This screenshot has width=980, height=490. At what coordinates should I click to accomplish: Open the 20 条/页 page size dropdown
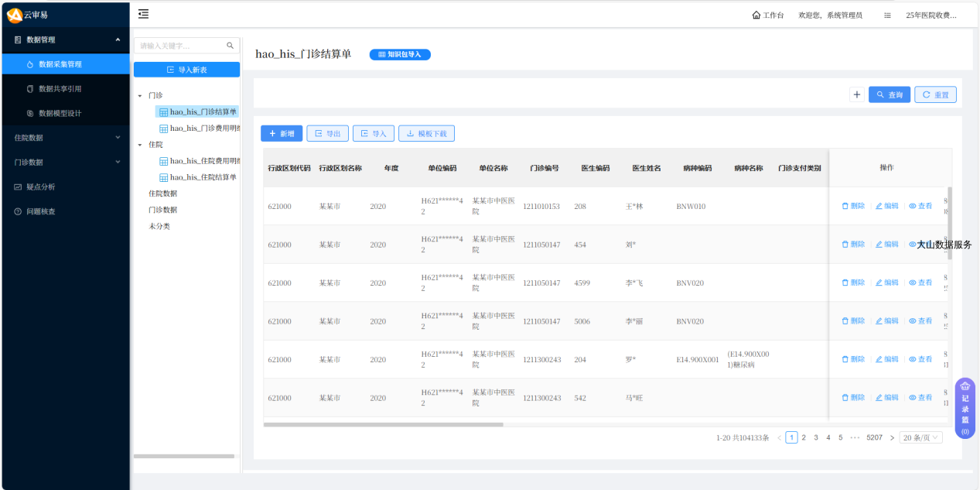tap(920, 437)
